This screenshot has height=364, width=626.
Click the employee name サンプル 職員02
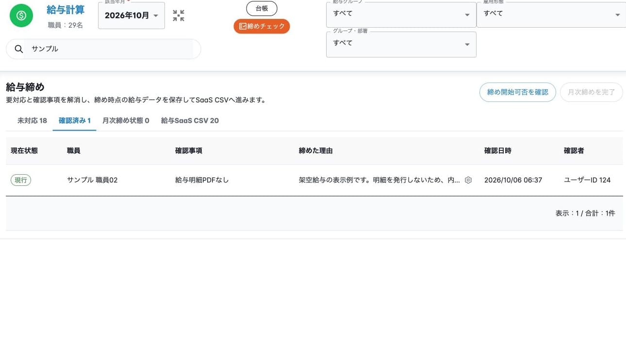click(92, 180)
